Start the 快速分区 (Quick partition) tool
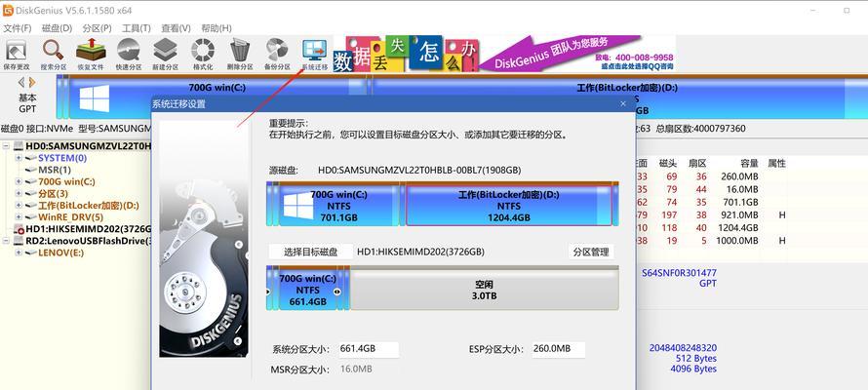 [129, 55]
